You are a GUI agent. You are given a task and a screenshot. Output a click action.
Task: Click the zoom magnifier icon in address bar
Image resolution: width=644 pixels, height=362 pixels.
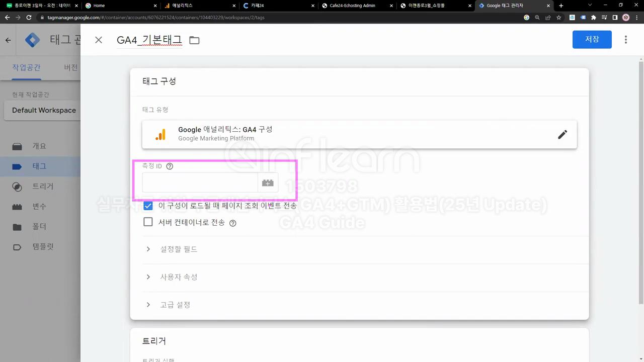[x=537, y=17]
